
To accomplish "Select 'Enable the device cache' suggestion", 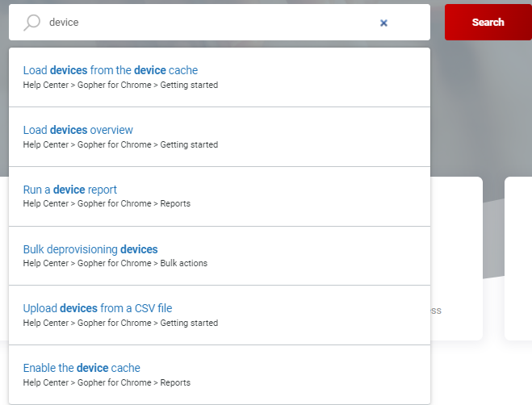I will (x=81, y=368).
